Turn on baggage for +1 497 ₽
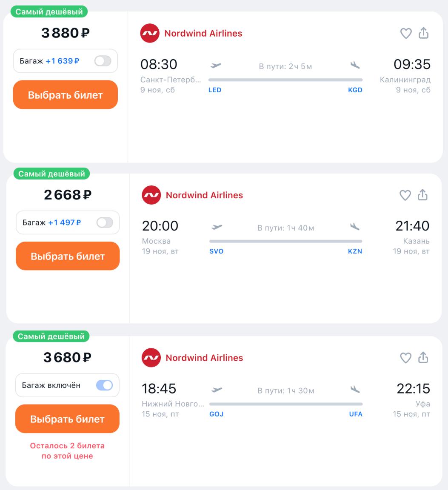The height and width of the screenshot is (490, 448). 105,222
